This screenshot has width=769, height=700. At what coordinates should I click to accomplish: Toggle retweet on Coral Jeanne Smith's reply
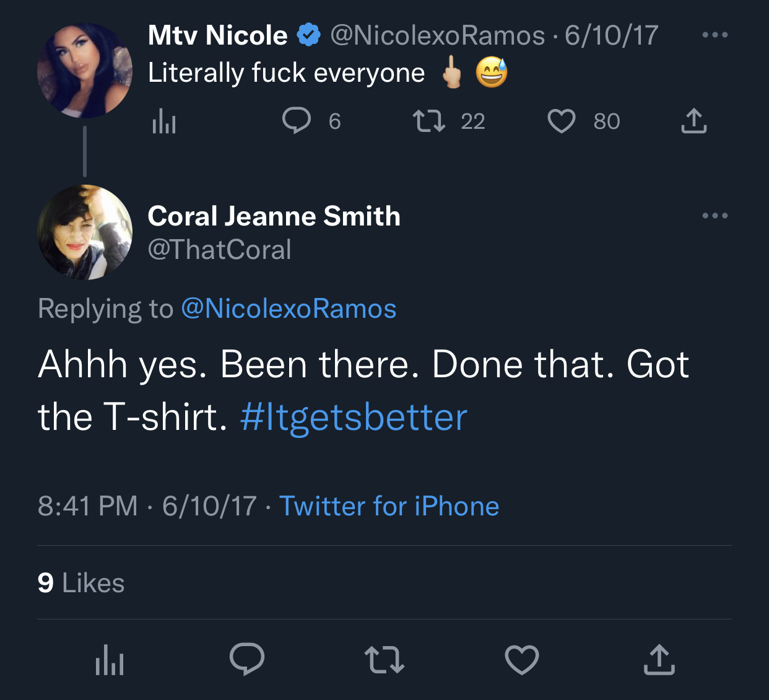[384, 660]
